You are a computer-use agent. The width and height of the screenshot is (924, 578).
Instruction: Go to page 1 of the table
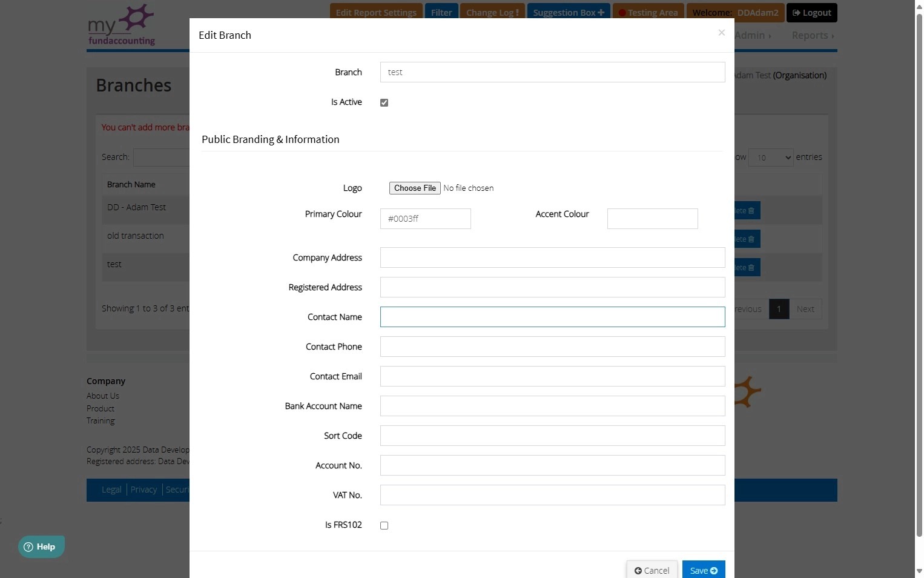(x=779, y=309)
